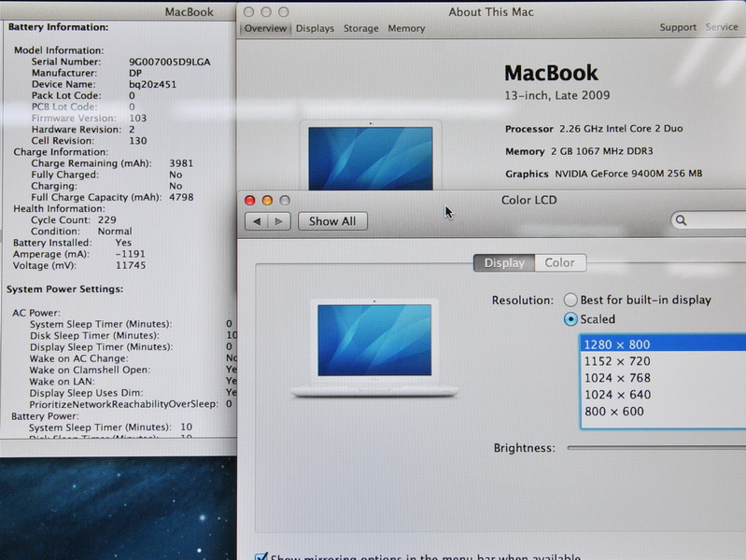Open the Service link in About This Mac
This screenshot has width=746, height=560.
[x=722, y=27]
